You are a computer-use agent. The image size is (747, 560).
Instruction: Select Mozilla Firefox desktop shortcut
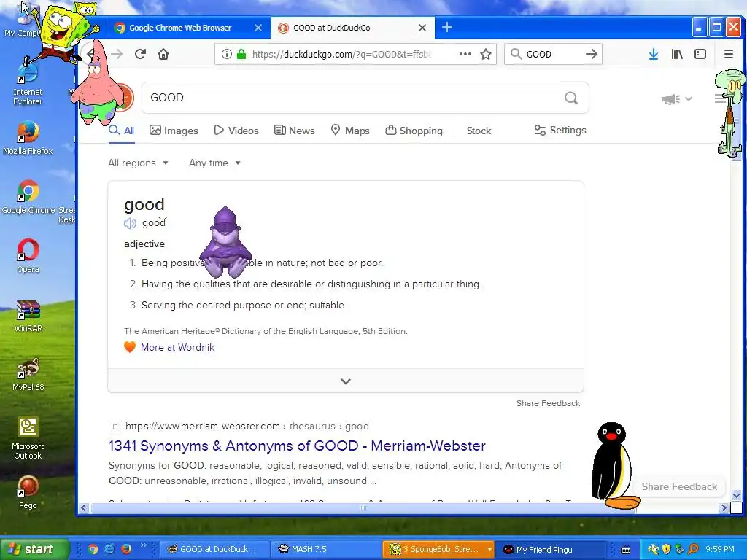(x=28, y=138)
